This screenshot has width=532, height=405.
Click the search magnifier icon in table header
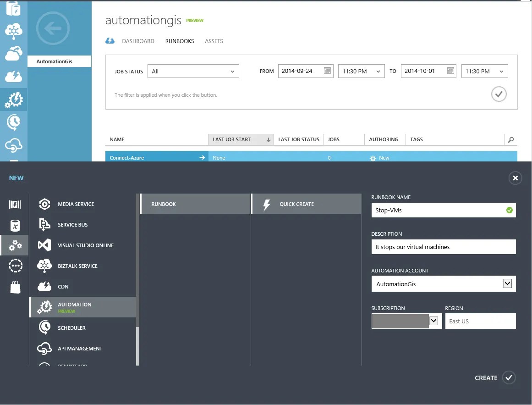pos(510,139)
